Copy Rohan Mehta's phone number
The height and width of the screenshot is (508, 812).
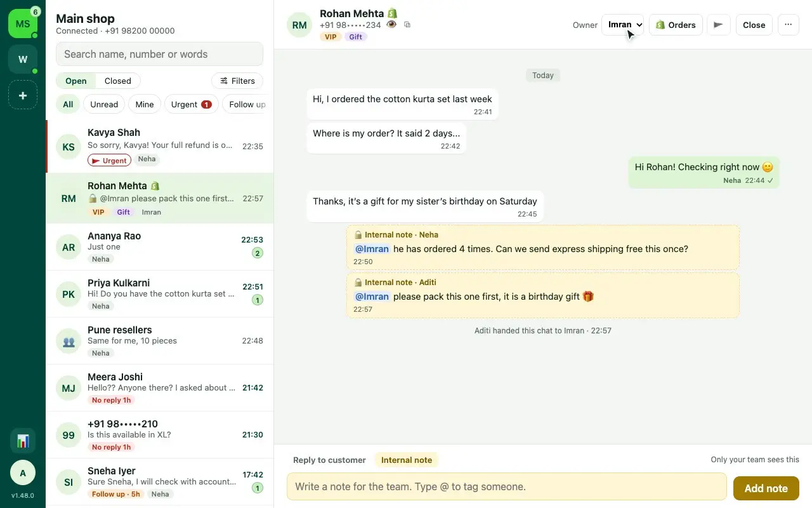coord(407,25)
